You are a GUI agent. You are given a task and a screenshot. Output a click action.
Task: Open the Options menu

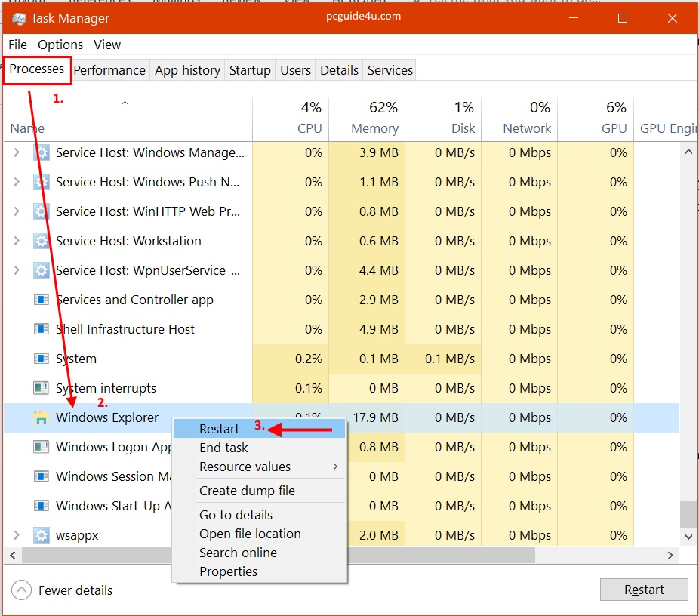point(60,45)
